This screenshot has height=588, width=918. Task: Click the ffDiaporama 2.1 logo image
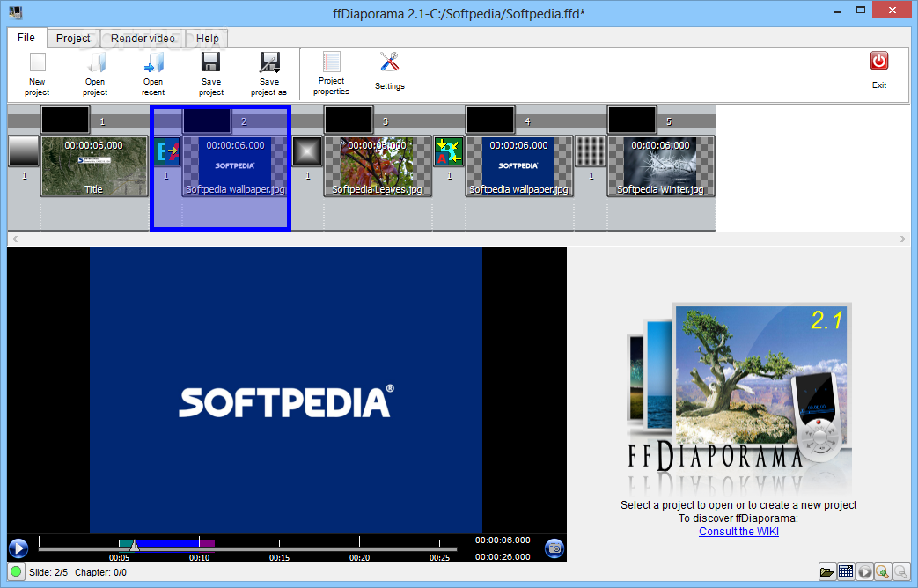tap(738, 398)
